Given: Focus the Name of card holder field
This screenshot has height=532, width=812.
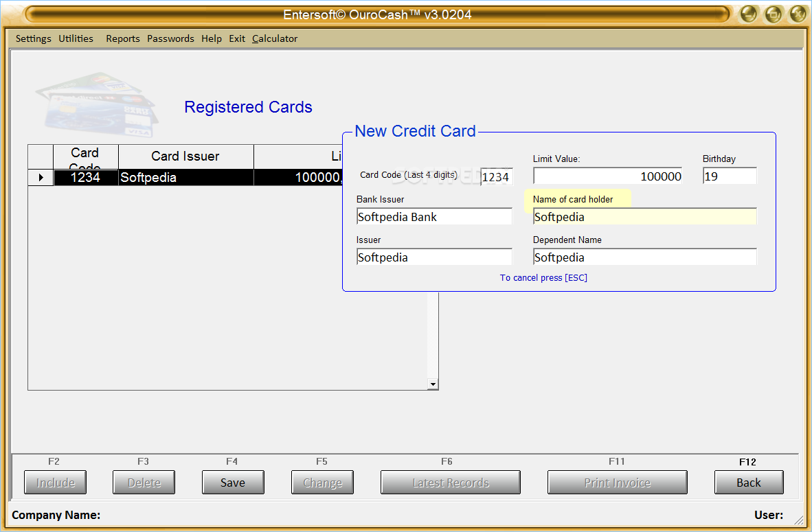Looking at the screenshot, I should pos(645,217).
